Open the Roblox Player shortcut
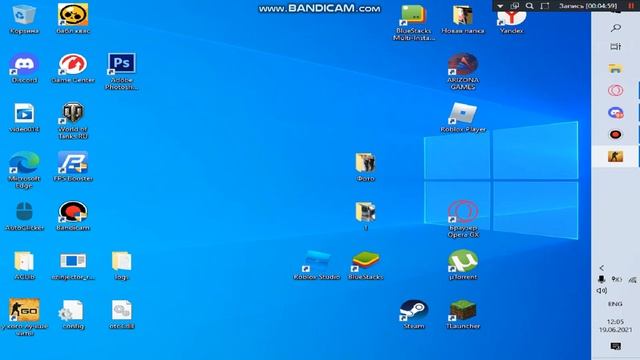640x360 pixels. pos(463,118)
